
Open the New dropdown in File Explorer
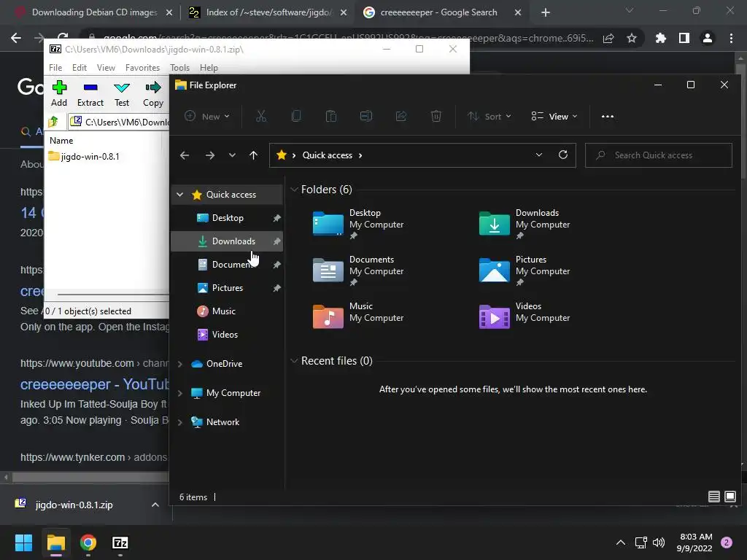[207, 116]
